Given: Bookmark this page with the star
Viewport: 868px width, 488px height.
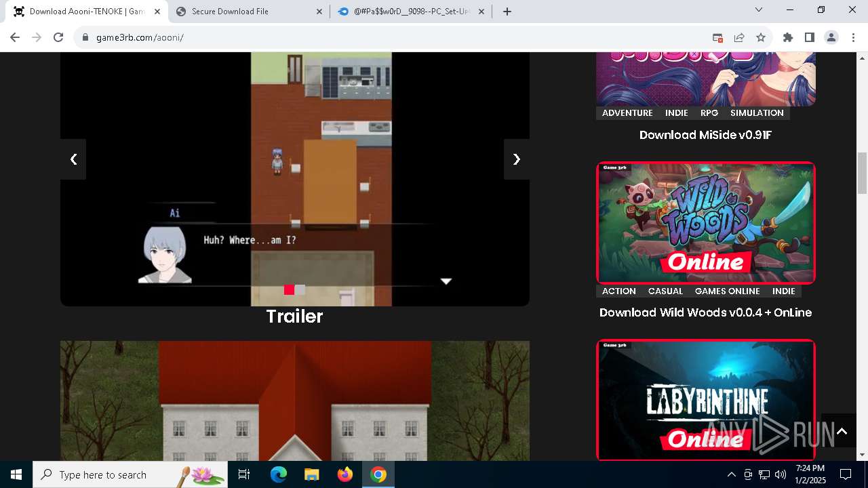Looking at the screenshot, I should (x=761, y=37).
